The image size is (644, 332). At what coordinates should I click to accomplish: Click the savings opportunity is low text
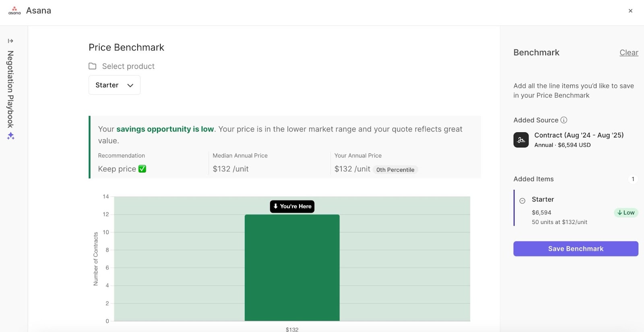(x=165, y=129)
